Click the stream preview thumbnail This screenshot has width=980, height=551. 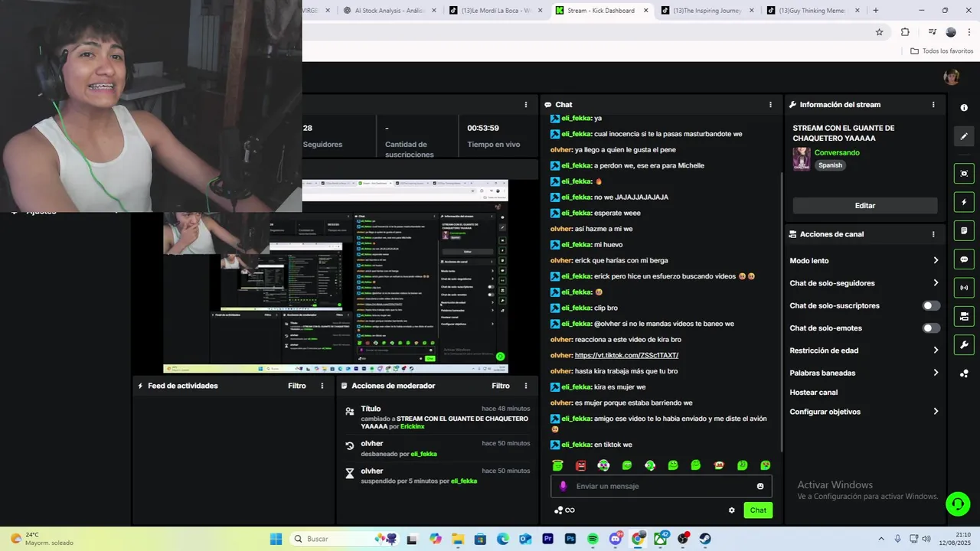pos(335,276)
